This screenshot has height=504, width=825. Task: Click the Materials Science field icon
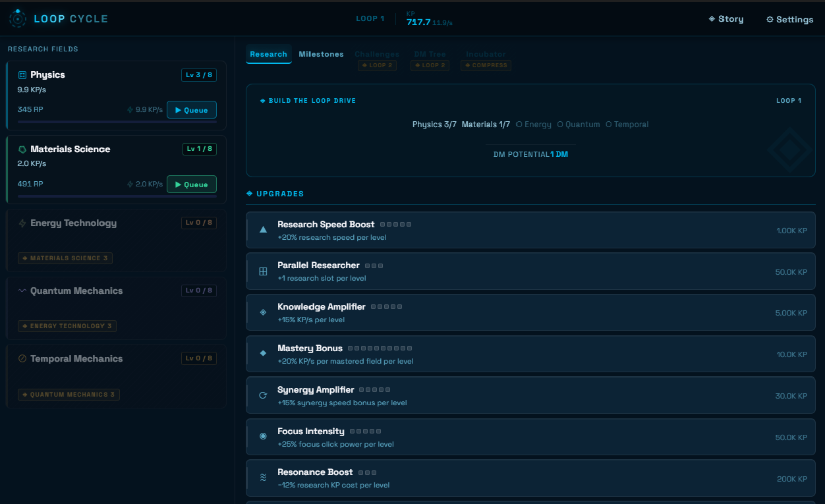(22, 150)
